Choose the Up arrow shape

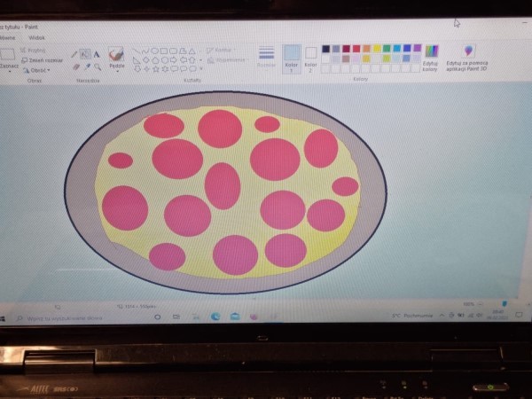[192, 60]
